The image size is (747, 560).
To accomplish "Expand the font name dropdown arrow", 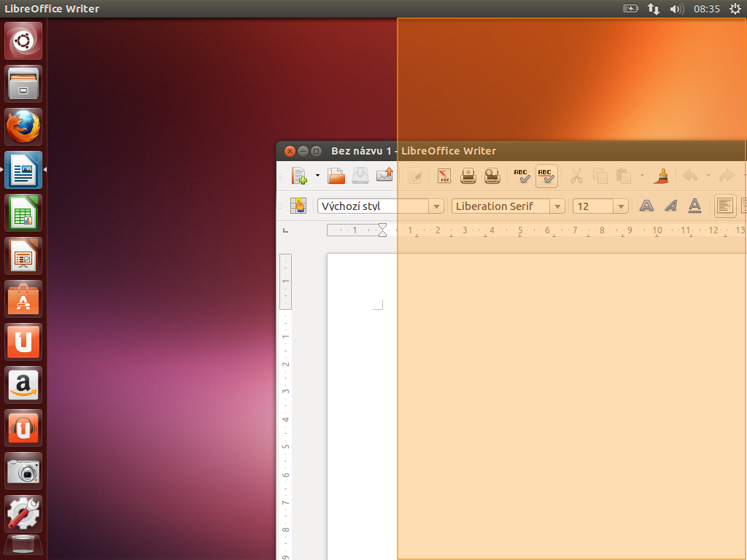I will (557, 206).
